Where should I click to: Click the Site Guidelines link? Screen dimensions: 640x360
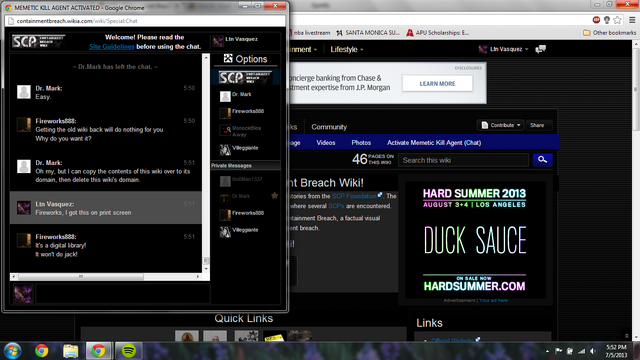point(112,47)
